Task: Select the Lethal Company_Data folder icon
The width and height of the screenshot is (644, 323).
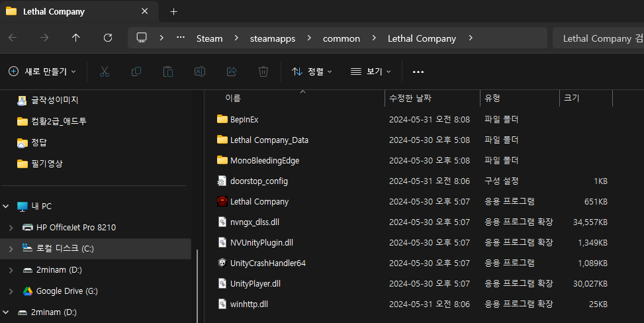Action: pos(222,140)
